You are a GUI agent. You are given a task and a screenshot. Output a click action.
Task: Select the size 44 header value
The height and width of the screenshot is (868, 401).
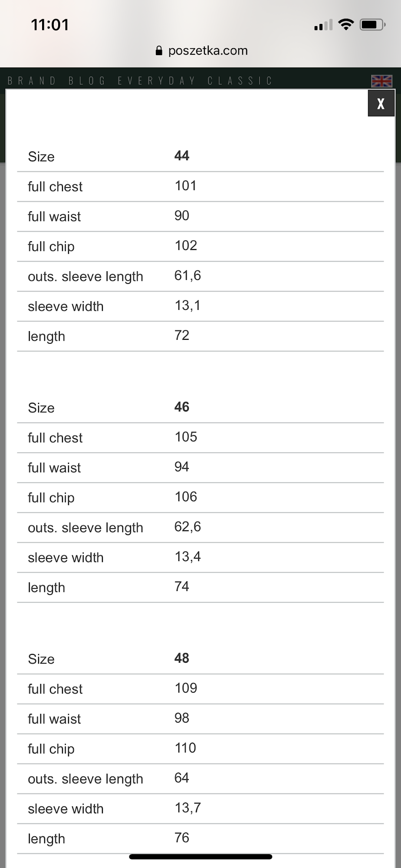pyautogui.click(x=182, y=156)
